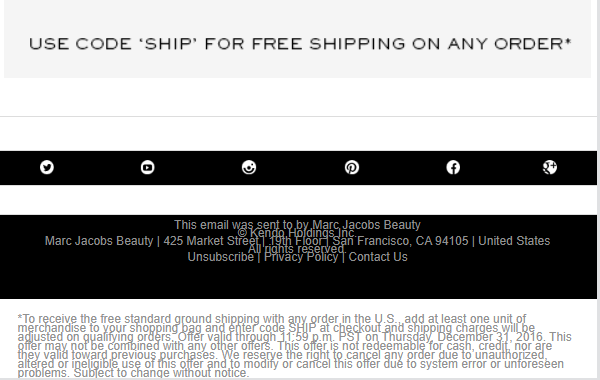Click the Marc Jacobs Beauty address line
The width and height of the screenshot is (600, 380).
pos(297,241)
